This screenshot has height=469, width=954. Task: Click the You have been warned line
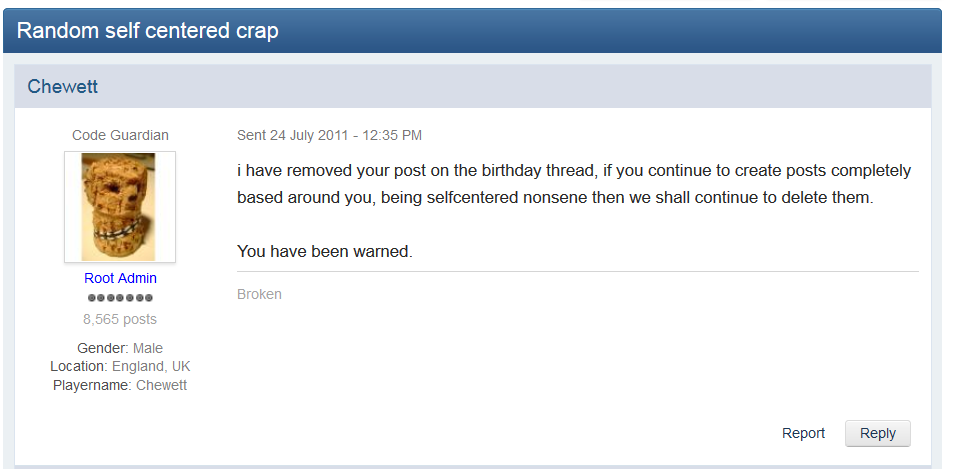[x=325, y=251]
